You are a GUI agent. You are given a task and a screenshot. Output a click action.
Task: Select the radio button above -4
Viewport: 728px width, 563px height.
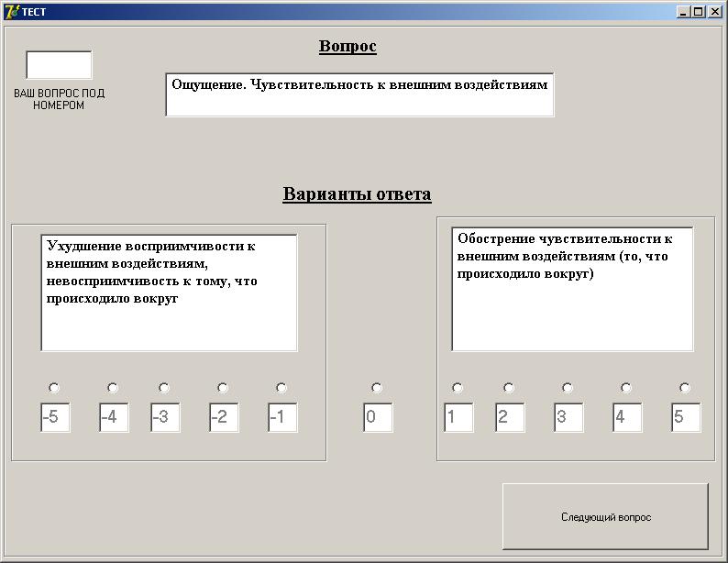(x=113, y=388)
